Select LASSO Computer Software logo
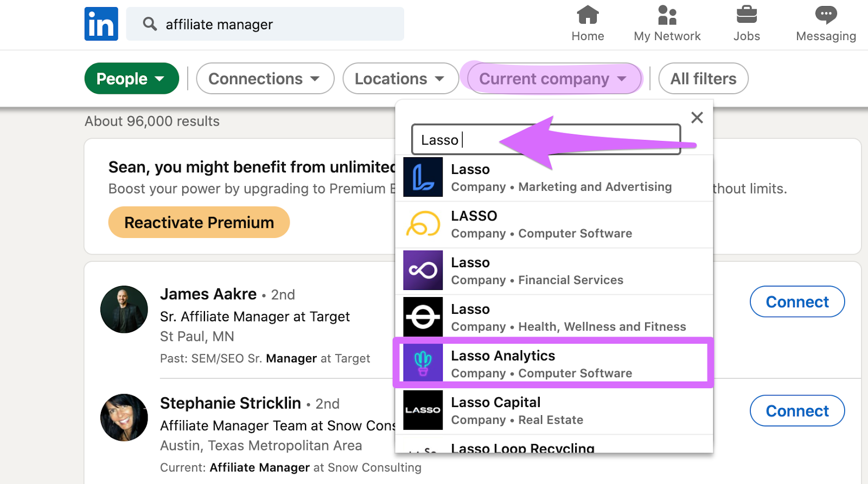The width and height of the screenshot is (868, 484). pyautogui.click(x=423, y=224)
